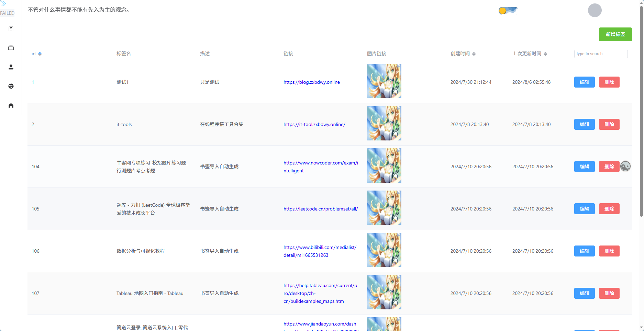This screenshot has width=644, height=331.
Task: Delete the 数据分析与可视化教程 row
Action: coord(609,251)
